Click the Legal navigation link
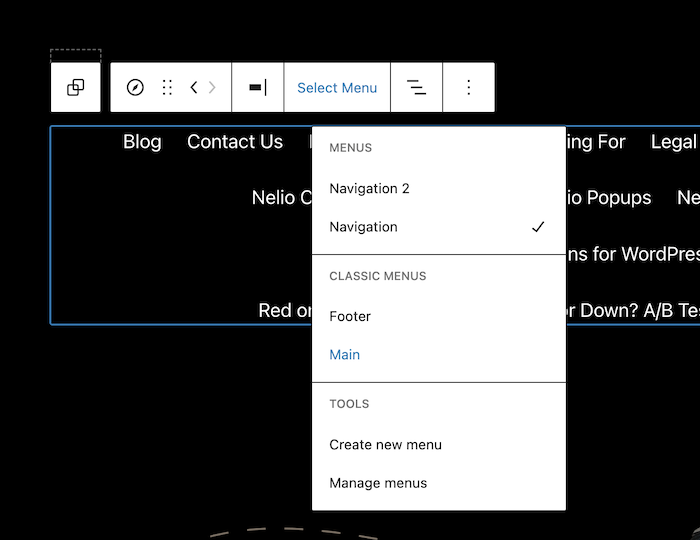The image size is (700, 540). (x=675, y=142)
